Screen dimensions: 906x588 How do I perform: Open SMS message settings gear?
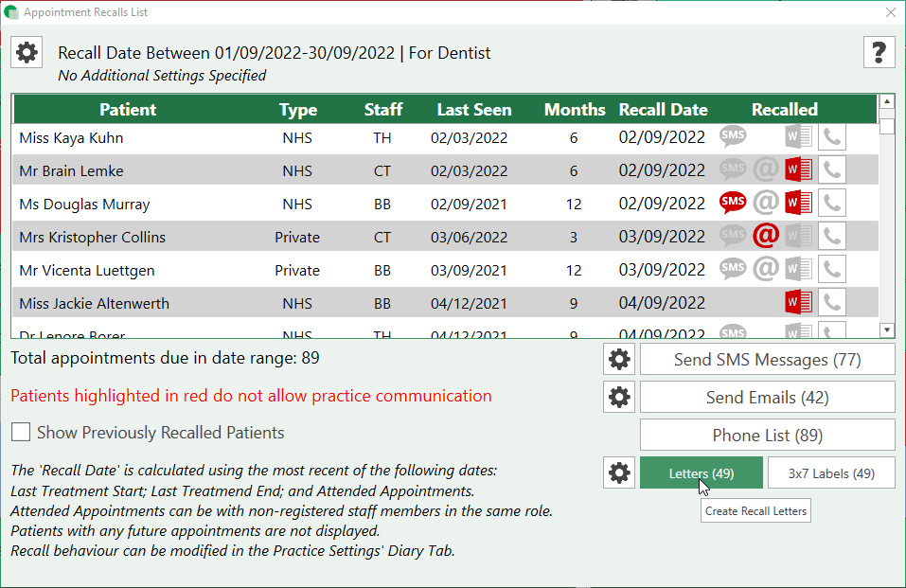pos(619,360)
